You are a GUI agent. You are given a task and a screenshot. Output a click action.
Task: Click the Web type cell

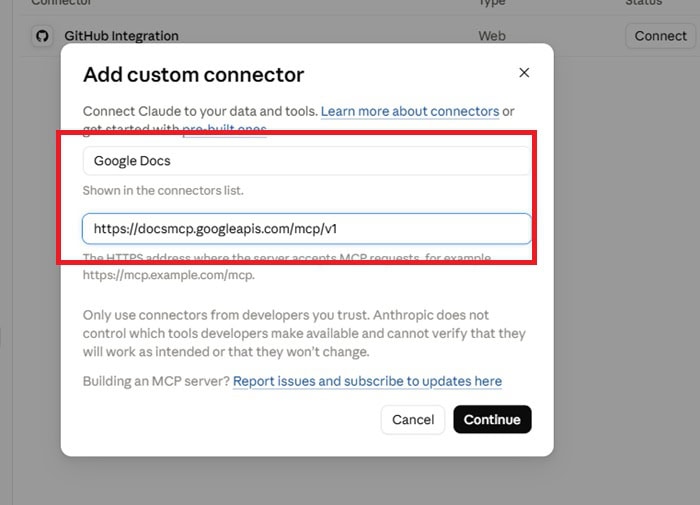(x=492, y=36)
